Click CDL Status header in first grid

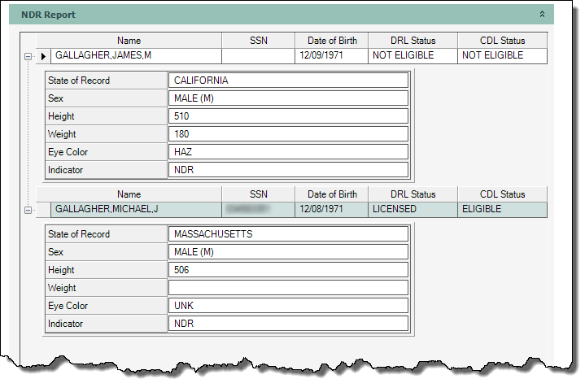[502, 41]
